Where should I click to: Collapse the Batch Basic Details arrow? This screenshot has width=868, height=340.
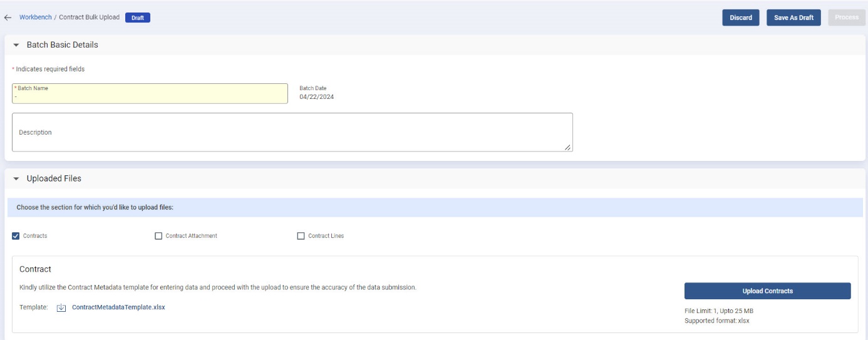[x=16, y=45]
